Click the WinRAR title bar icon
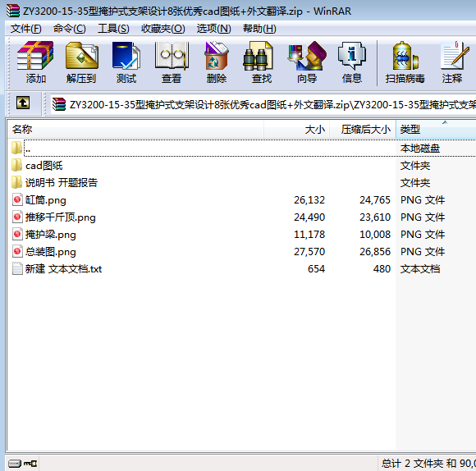Viewport: 476px width, 471px height. (x=13, y=11)
